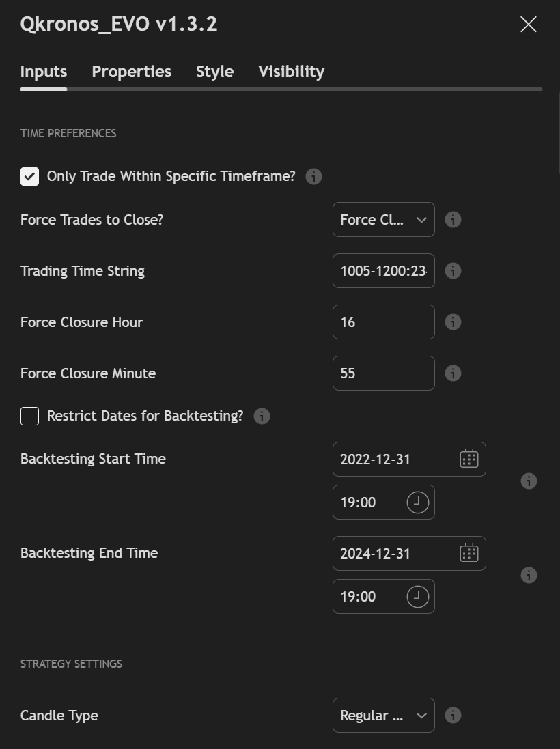The width and height of the screenshot is (560, 749).
Task: Click info icon for Force Closure Minute
Action: 453,373
